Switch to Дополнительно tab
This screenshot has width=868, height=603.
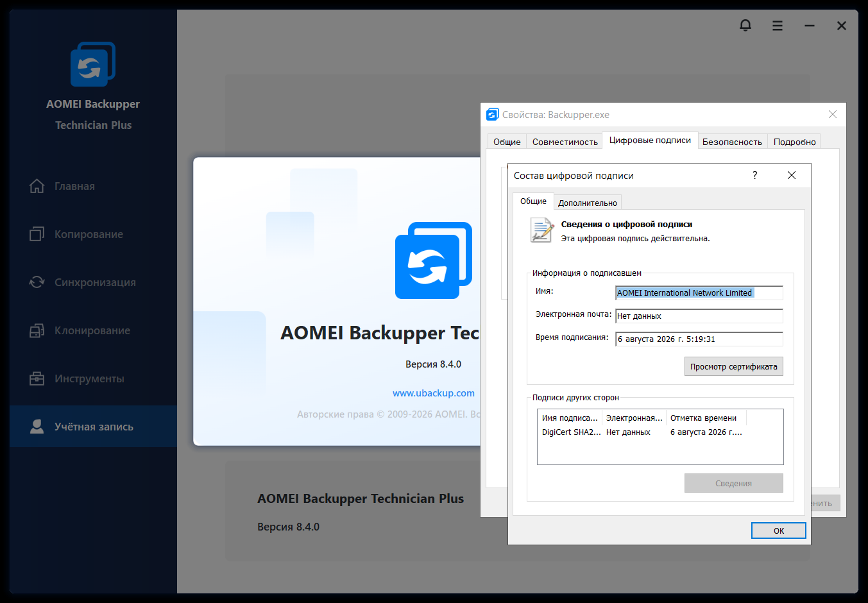tap(588, 203)
